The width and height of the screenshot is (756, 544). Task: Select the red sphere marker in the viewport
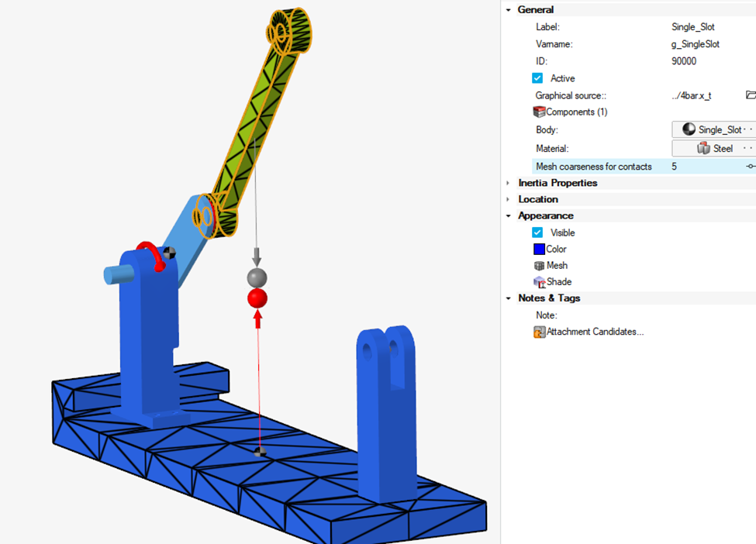257,298
